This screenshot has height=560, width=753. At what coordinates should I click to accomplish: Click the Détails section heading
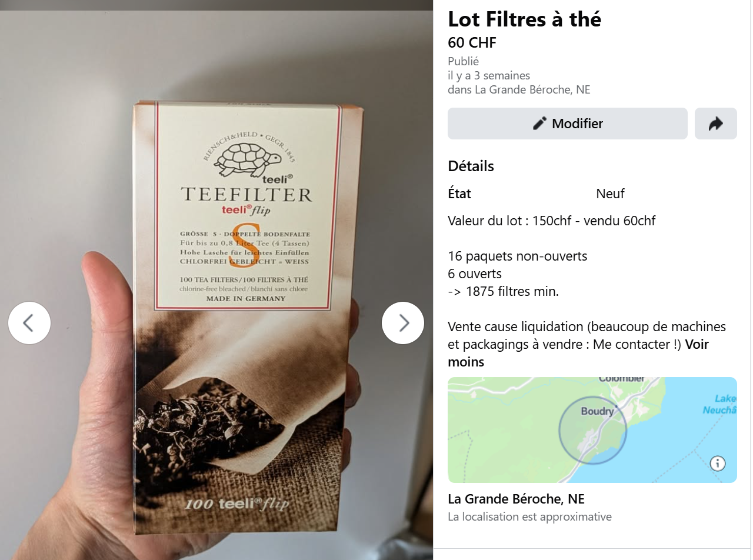(x=471, y=166)
